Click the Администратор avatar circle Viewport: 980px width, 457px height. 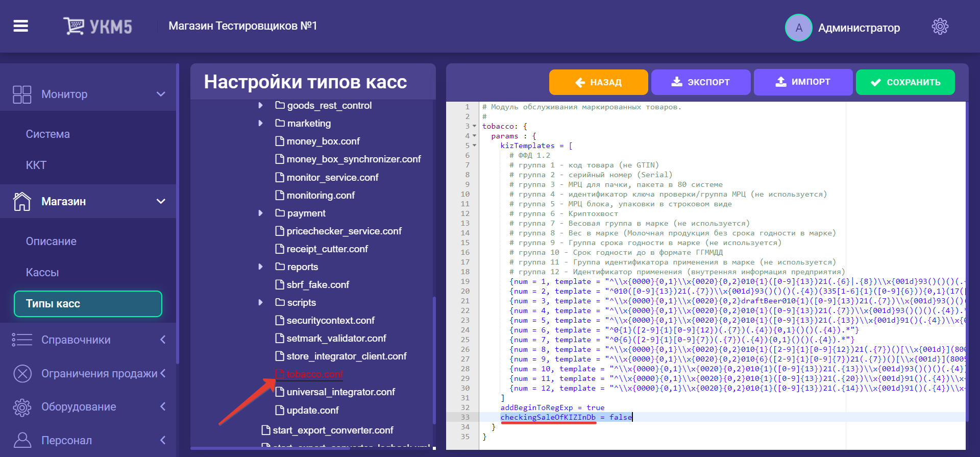click(799, 28)
